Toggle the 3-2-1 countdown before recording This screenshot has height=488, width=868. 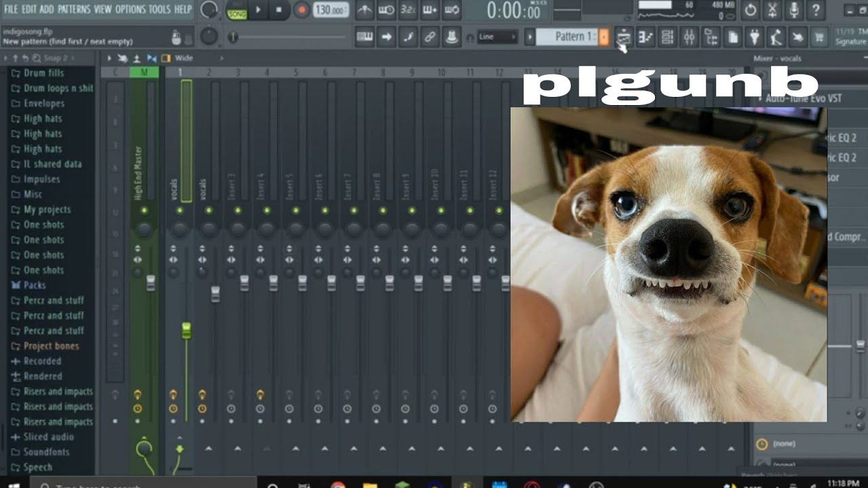408,9
